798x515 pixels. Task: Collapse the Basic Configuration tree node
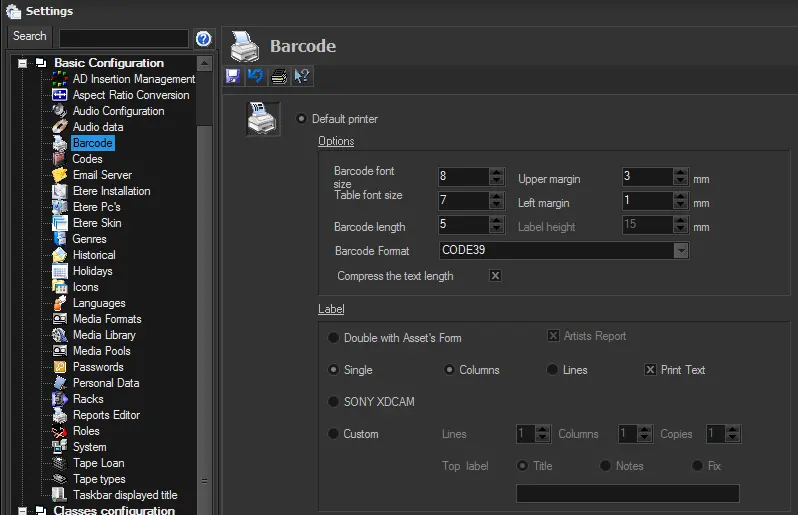coord(21,63)
